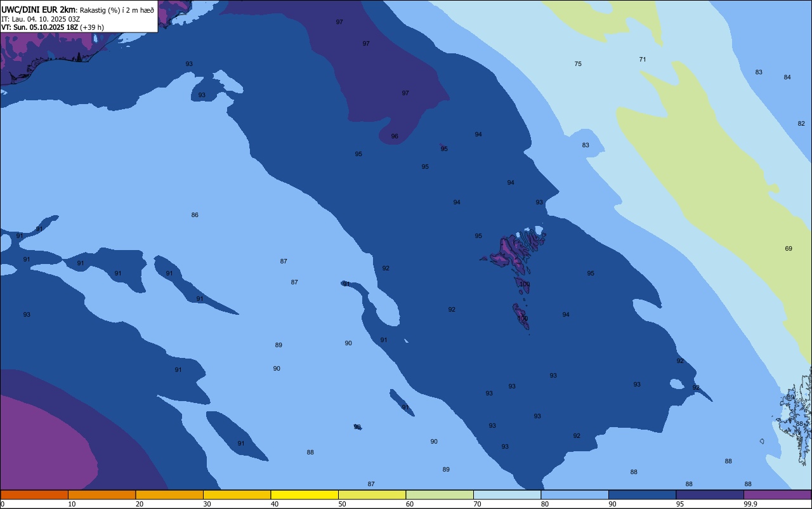
Task: Click the humidity value "84" on the map
Action: 787,77
